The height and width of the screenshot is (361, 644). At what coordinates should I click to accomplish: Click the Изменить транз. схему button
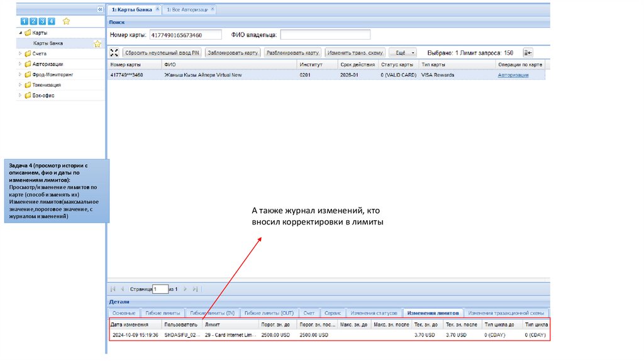pyautogui.click(x=355, y=53)
